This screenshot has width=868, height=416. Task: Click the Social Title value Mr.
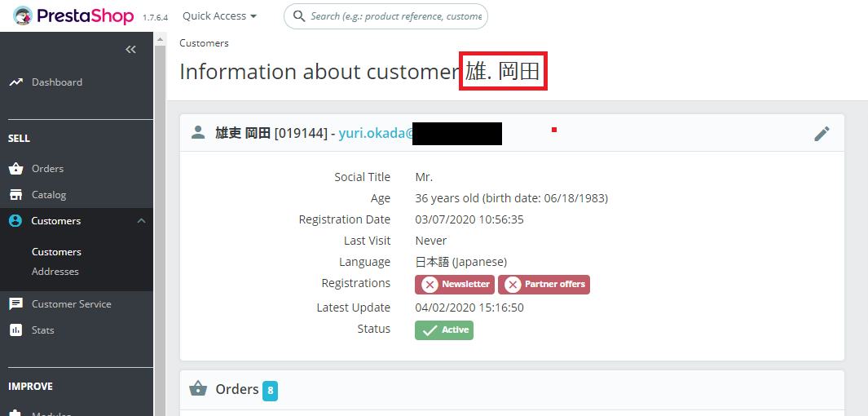point(424,177)
